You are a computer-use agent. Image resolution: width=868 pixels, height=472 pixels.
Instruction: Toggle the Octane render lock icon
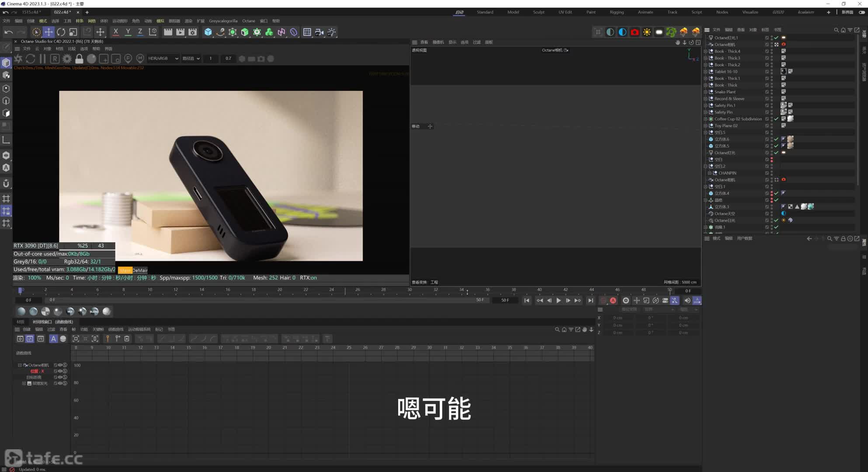(79, 59)
